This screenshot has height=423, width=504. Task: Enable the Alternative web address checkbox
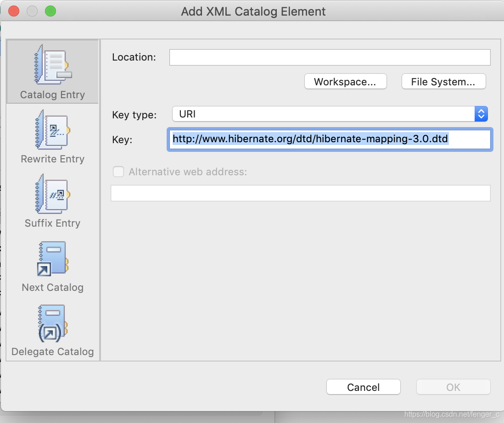(x=118, y=172)
